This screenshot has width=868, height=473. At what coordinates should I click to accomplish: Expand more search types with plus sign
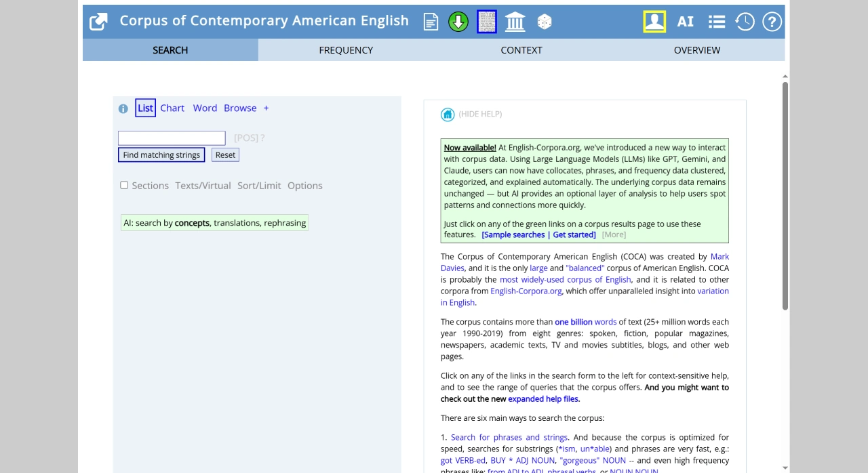266,108
